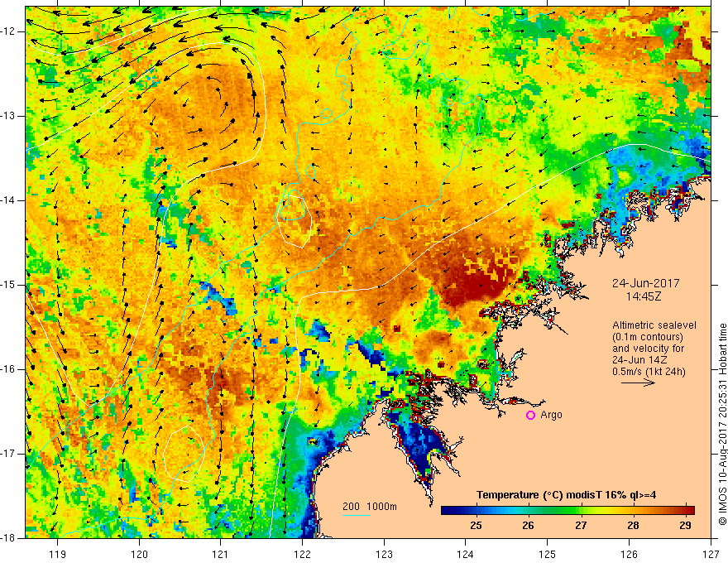Click the Altimetric sealevel caption

click(654, 325)
